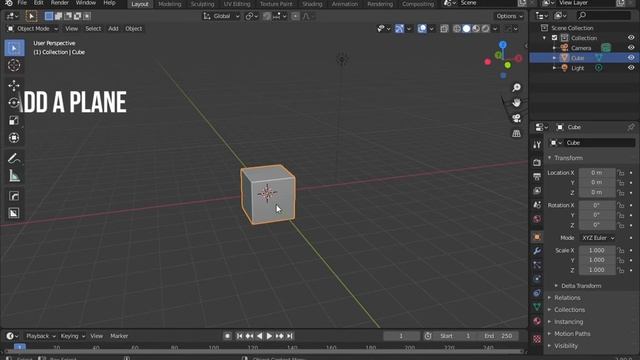
Task: Open View Layer properties tab icon
Action: 537,190
